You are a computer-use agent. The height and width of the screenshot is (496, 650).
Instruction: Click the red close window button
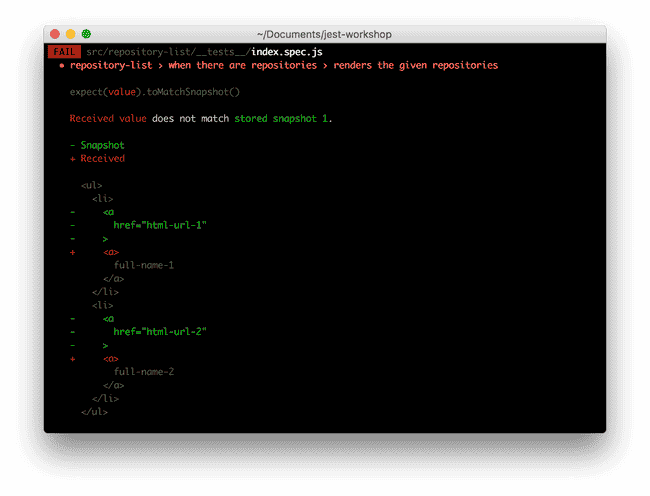(x=55, y=34)
